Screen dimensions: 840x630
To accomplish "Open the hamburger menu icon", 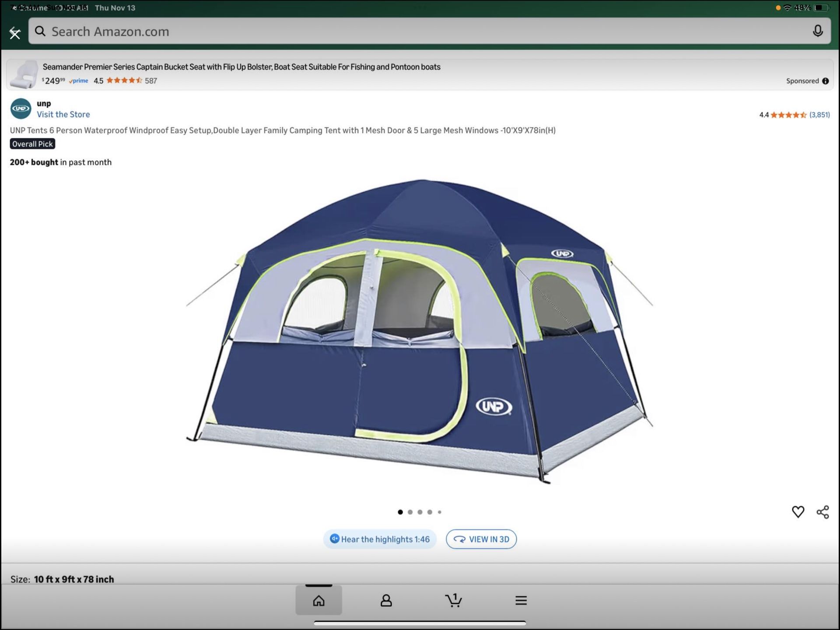I will pyautogui.click(x=521, y=600).
